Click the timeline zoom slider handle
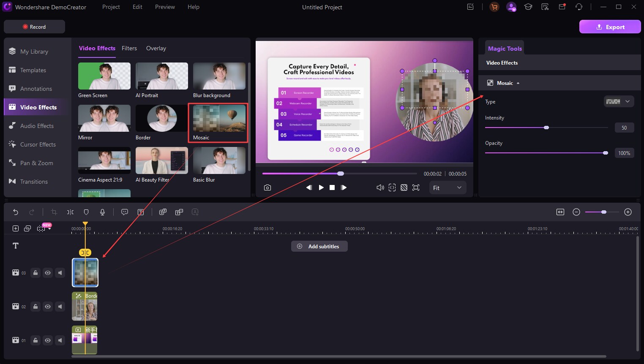Screen dimensions: 644x364 click(604, 212)
